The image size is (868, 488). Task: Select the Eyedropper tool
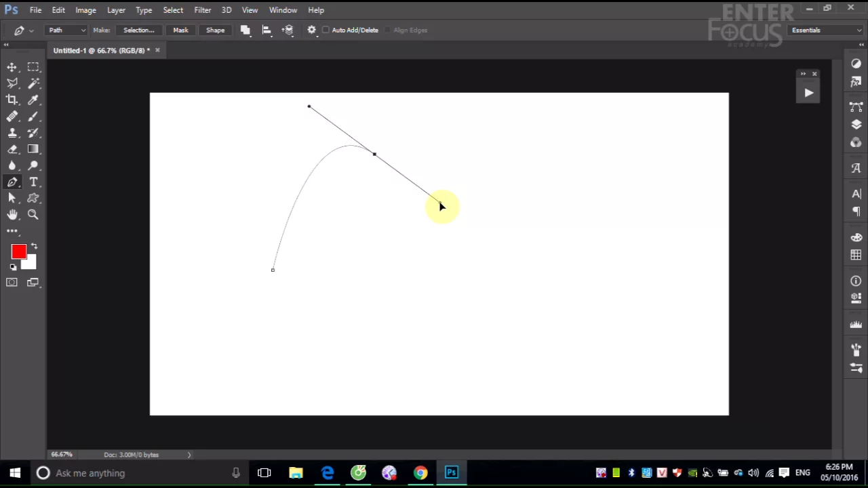tap(33, 100)
